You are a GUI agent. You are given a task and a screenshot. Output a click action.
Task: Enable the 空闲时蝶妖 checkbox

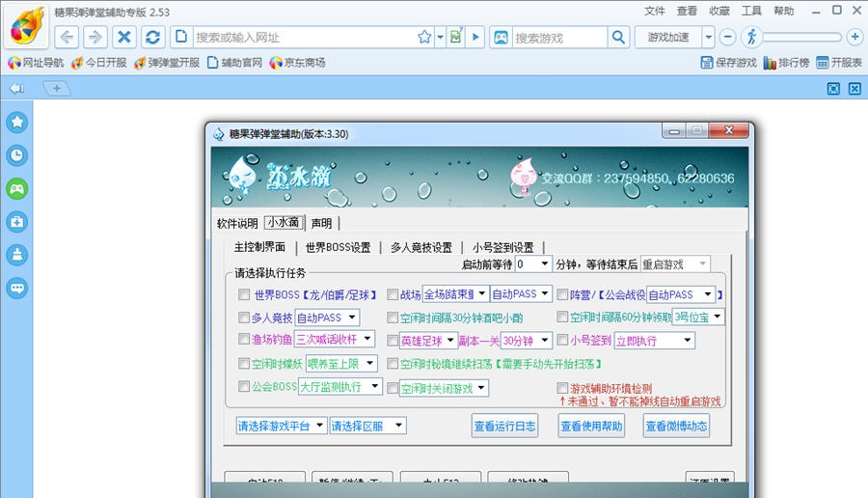click(x=244, y=364)
